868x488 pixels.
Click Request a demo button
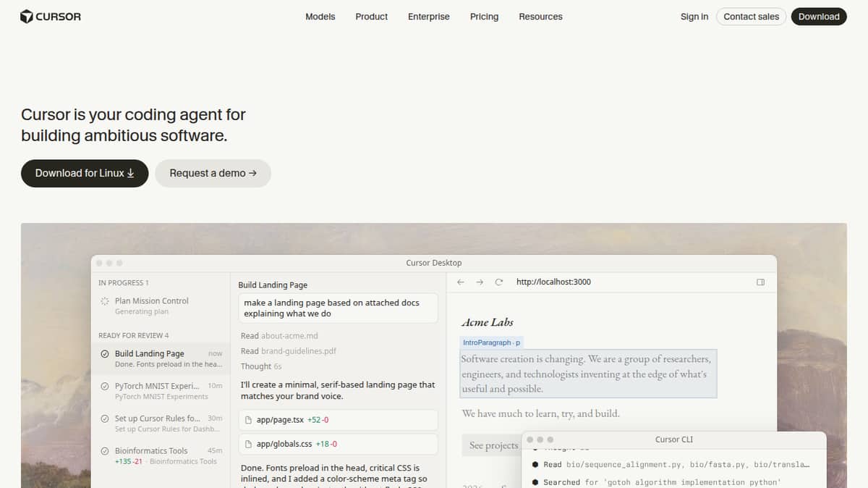coord(213,173)
